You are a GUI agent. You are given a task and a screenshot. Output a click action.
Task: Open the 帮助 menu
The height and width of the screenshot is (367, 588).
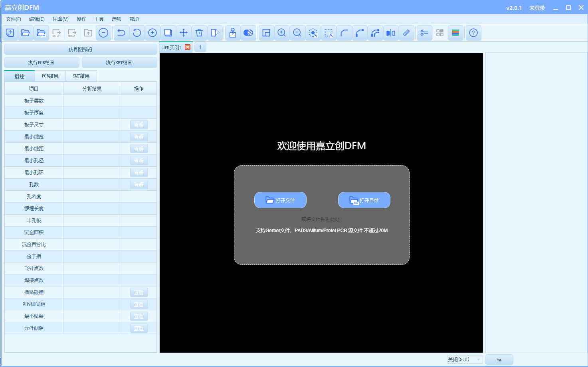click(x=134, y=19)
